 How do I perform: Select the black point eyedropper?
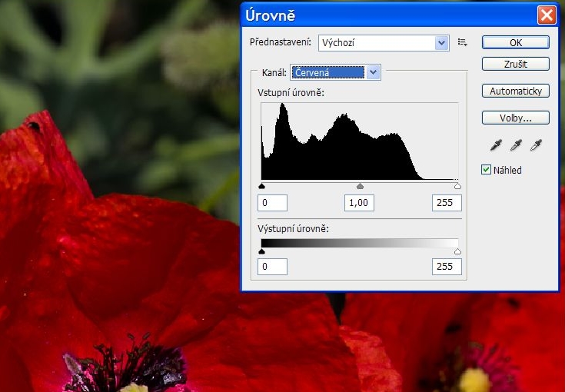(497, 145)
